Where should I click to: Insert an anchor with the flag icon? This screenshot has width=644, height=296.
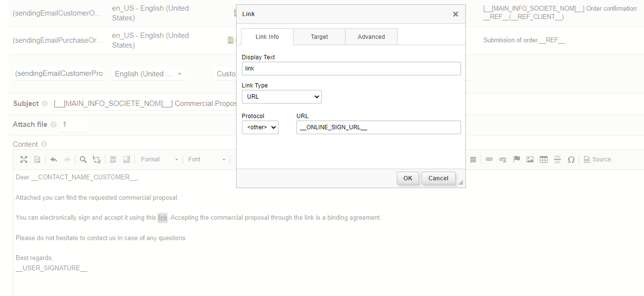[517, 159]
